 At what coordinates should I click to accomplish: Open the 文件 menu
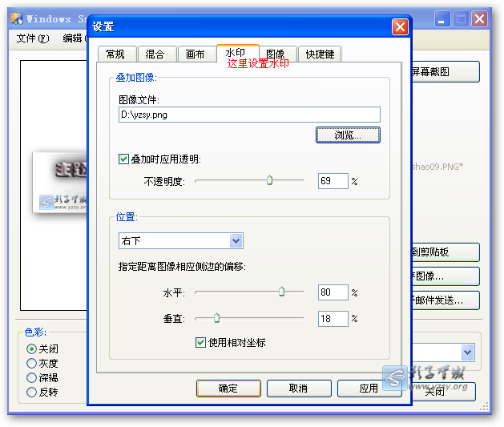point(32,38)
